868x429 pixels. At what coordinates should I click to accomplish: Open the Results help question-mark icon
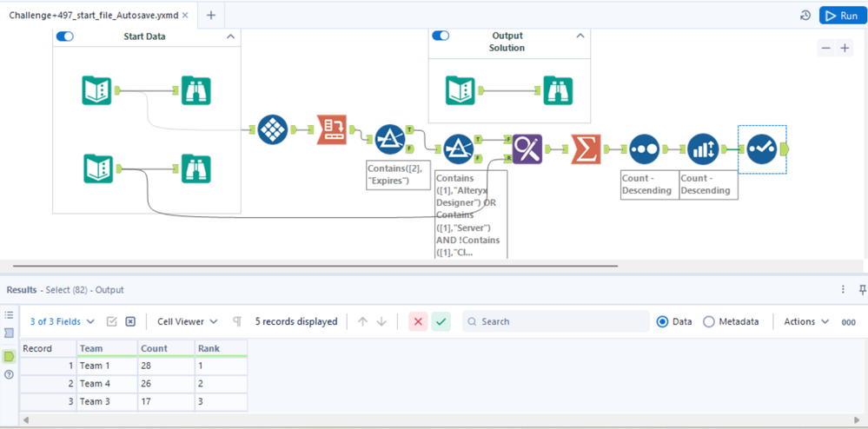9,375
